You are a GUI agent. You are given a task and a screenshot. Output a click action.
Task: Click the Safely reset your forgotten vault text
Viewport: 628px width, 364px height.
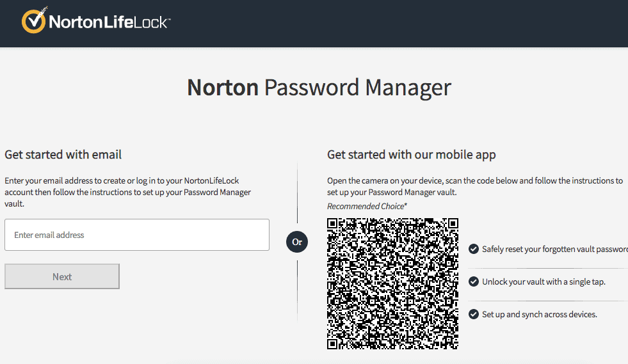(x=554, y=249)
